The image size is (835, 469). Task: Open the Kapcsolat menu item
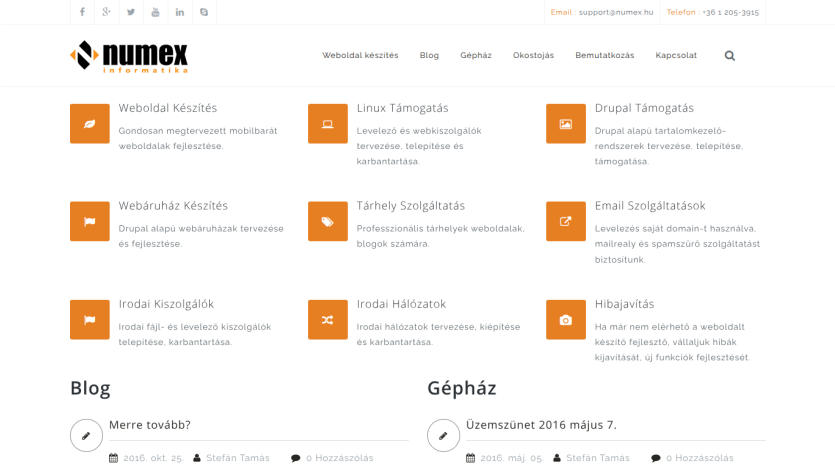click(x=676, y=55)
